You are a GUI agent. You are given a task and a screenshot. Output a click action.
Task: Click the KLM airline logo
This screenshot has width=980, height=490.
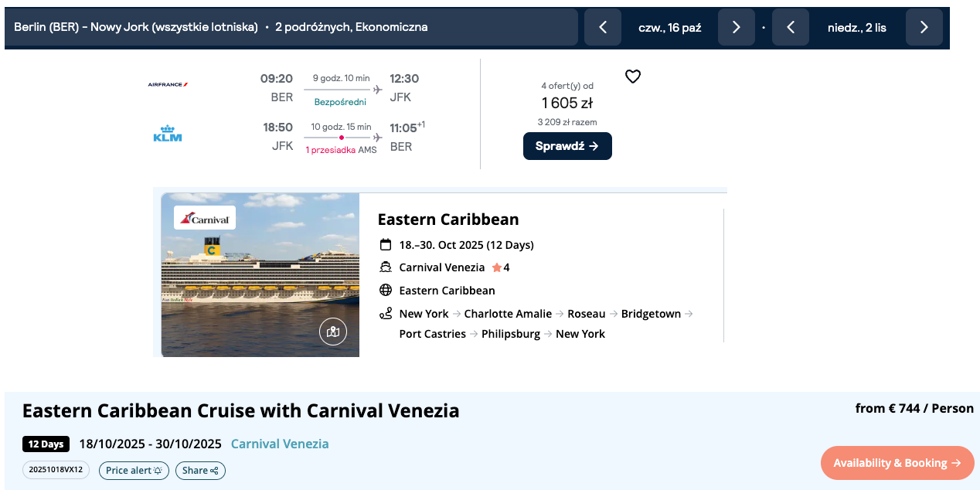(x=168, y=134)
